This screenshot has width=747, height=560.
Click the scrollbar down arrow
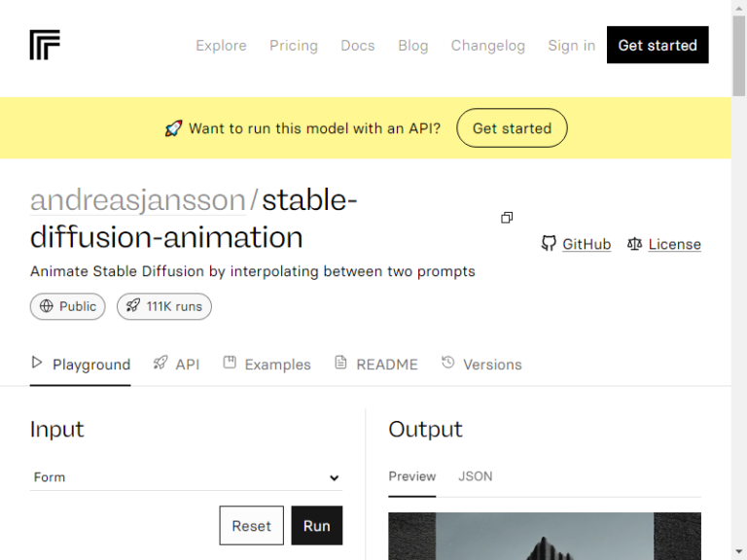(739, 552)
